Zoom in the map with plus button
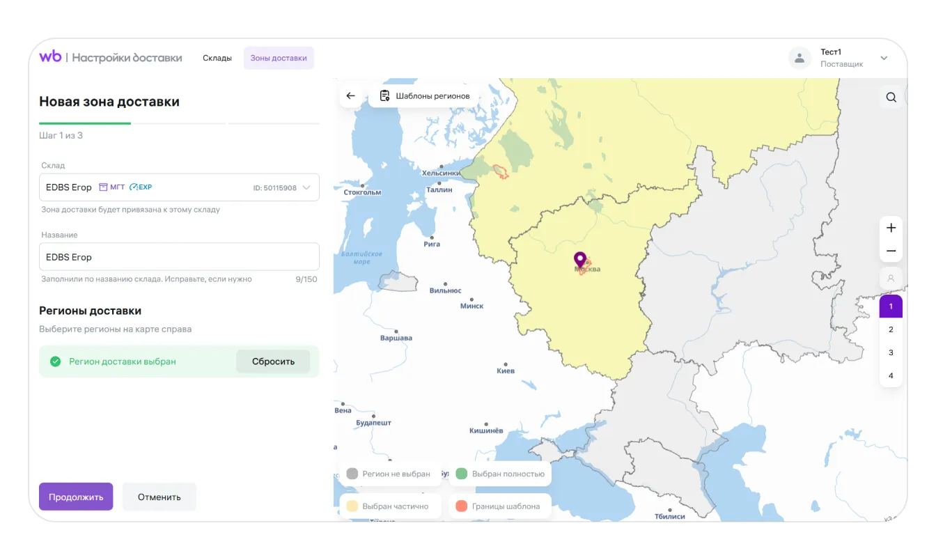The image size is (936, 560). tap(891, 228)
